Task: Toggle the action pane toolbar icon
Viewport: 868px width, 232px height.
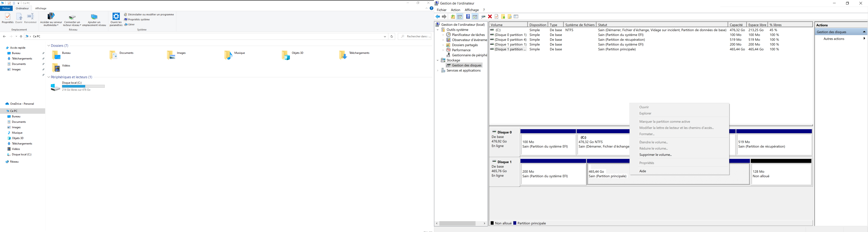Action: pos(475,17)
